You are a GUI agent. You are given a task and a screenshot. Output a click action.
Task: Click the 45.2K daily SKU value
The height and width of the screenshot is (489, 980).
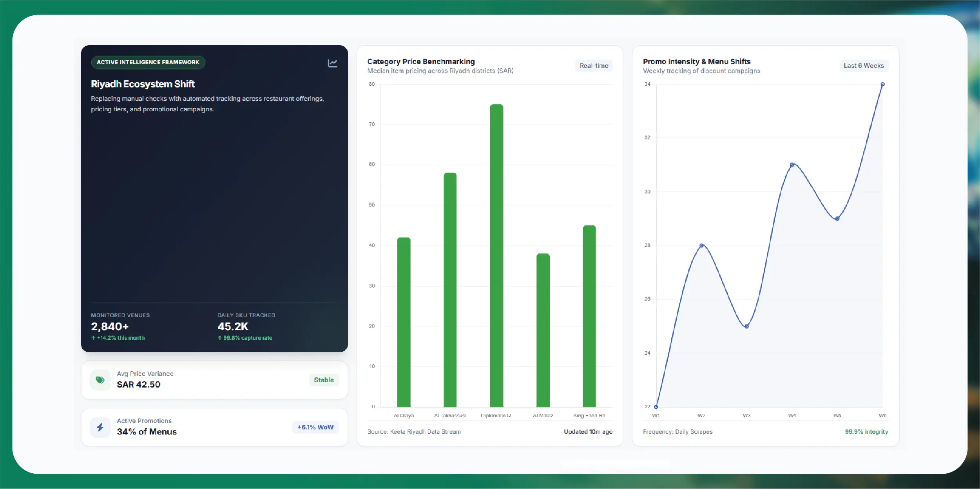tap(233, 326)
